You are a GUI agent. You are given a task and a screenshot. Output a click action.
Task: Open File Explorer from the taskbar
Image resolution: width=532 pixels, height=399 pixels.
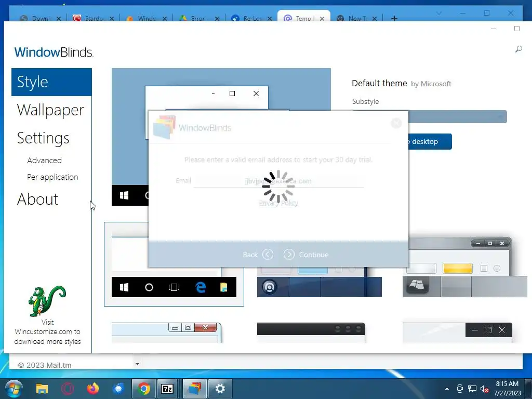42,389
